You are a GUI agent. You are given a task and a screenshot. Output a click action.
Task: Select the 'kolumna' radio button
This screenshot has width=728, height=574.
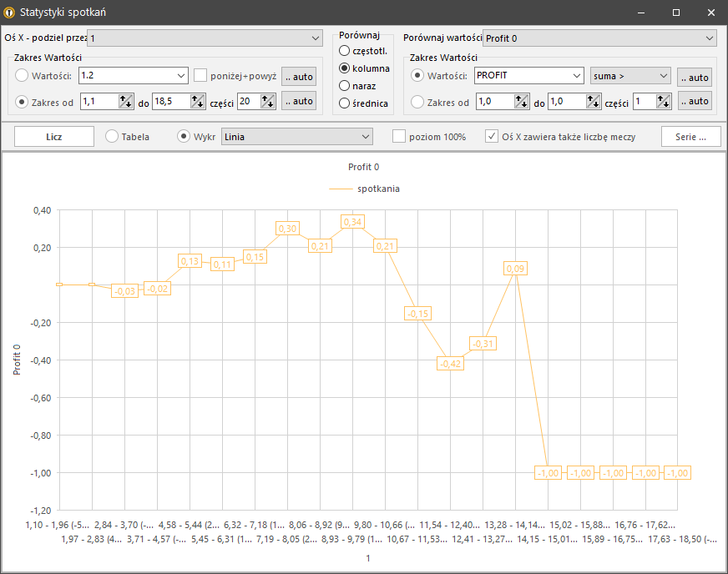(345, 68)
